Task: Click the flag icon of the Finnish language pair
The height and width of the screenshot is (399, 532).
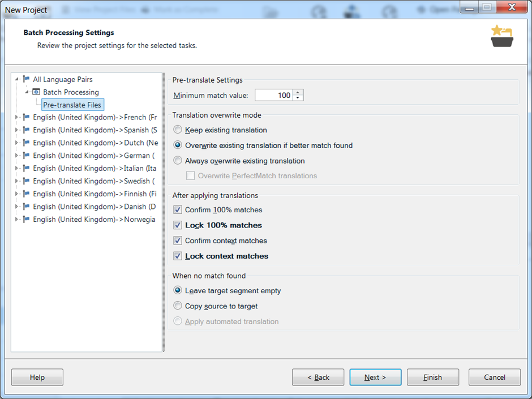Action: 26,194
